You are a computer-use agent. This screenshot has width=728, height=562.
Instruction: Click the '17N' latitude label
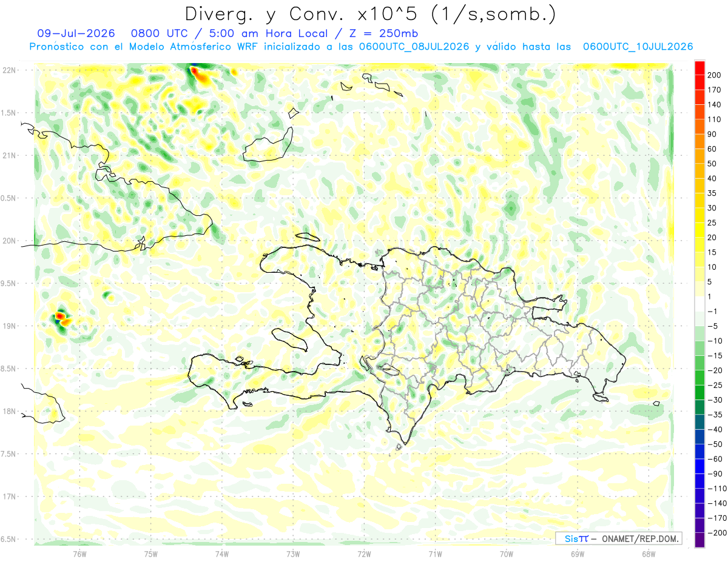click(x=9, y=497)
